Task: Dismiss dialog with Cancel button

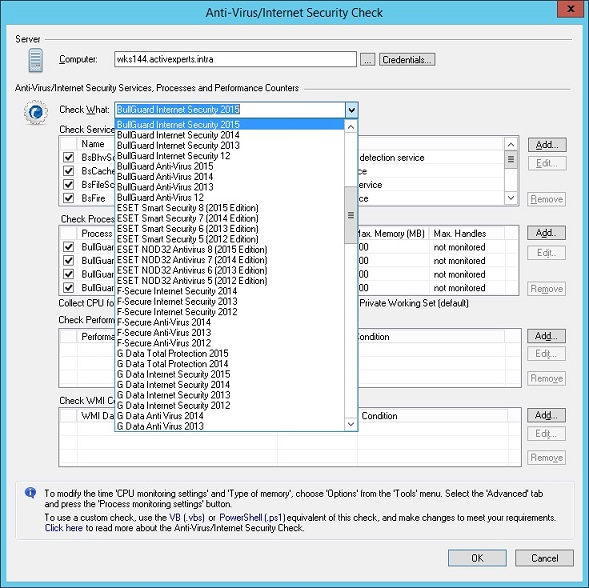Action: click(x=544, y=558)
